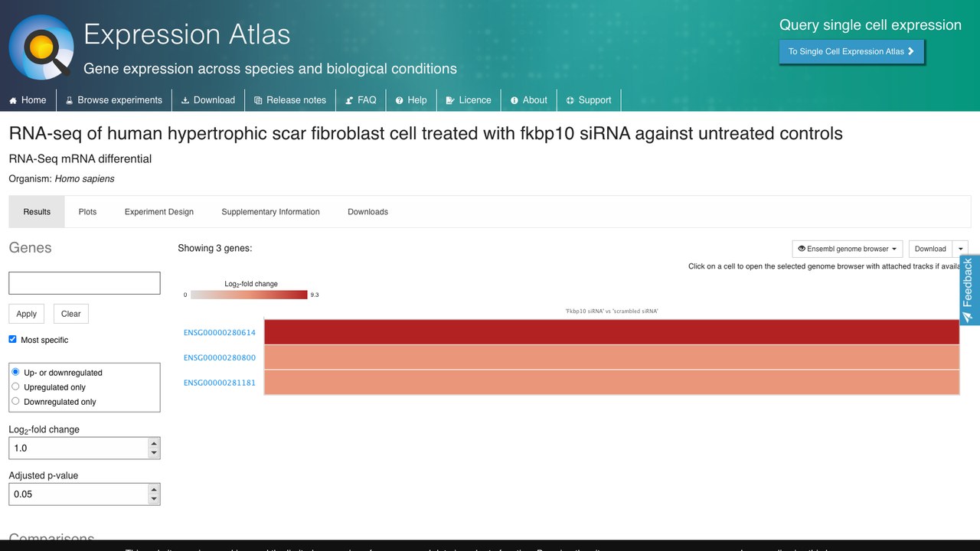
Task: Click the 'Showing 3 genes:' text
Action: tap(214, 248)
